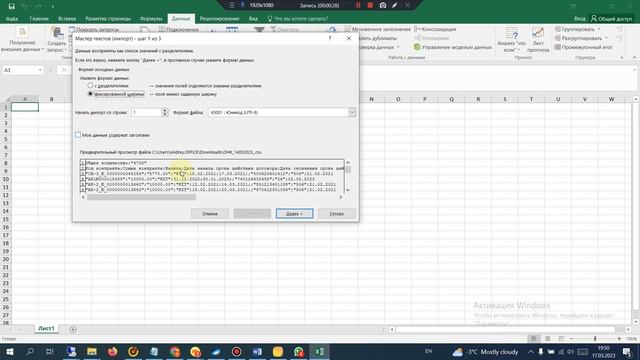Click start import at row input field
This screenshot has height=360, width=640.
click(x=146, y=112)
